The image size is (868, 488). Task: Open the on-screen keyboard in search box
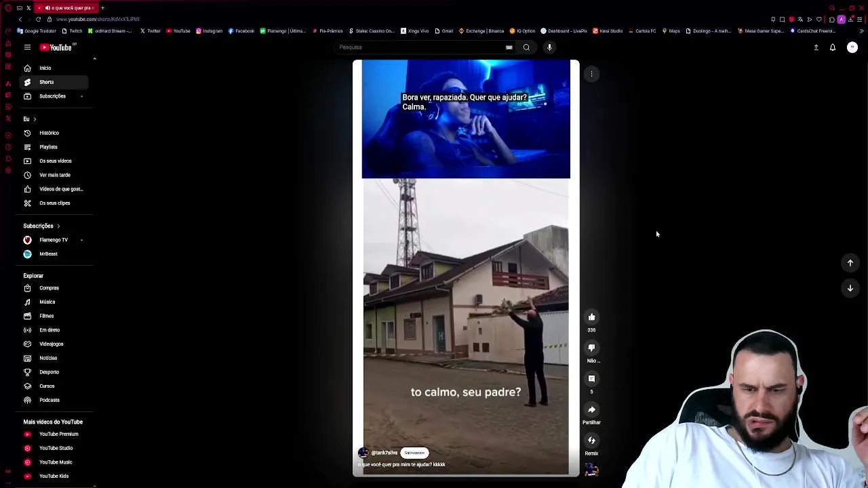click(509, 47)
